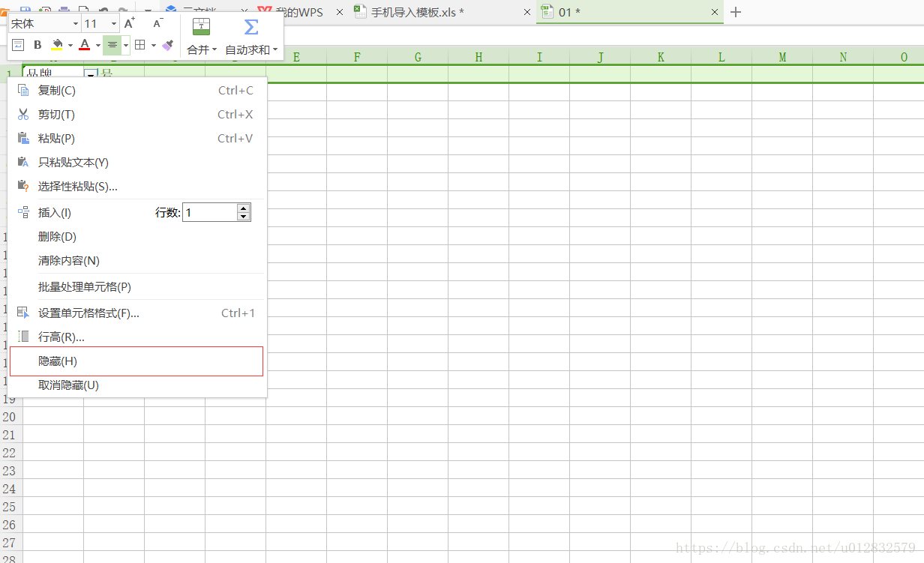This screenshot has height=563, width=924.
Task: Select column H header
Action: point(478,57)
